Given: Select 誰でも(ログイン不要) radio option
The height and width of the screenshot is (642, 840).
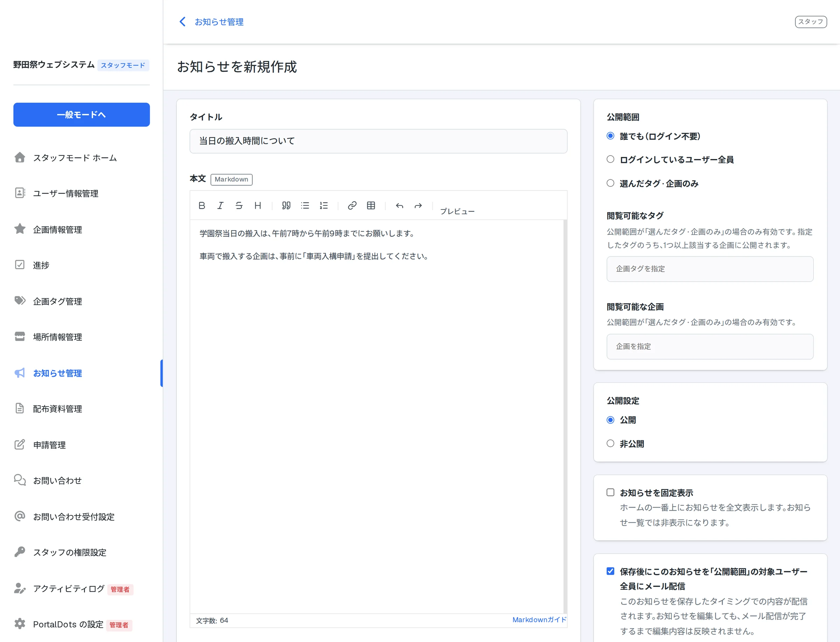Looking at the screenshot, I should coord(610,136).
